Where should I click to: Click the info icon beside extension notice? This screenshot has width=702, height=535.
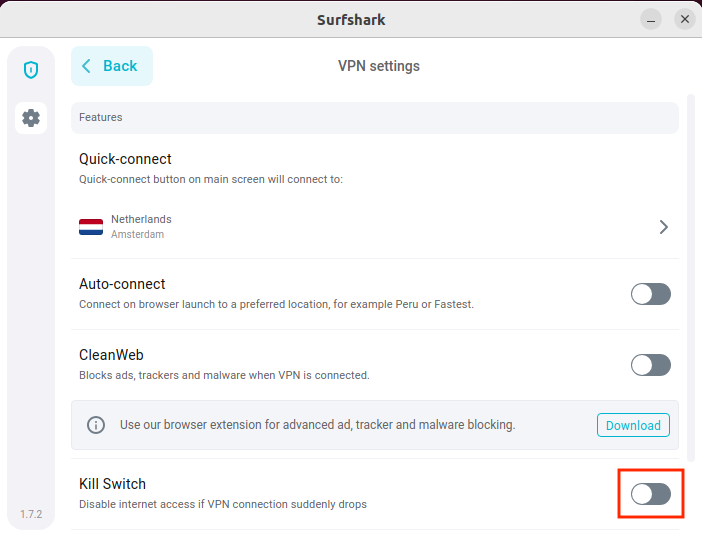click(96, 425)
